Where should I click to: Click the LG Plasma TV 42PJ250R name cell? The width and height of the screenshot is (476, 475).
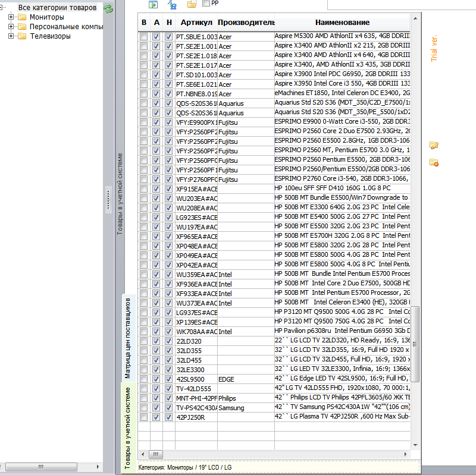[x=342, y=416]
